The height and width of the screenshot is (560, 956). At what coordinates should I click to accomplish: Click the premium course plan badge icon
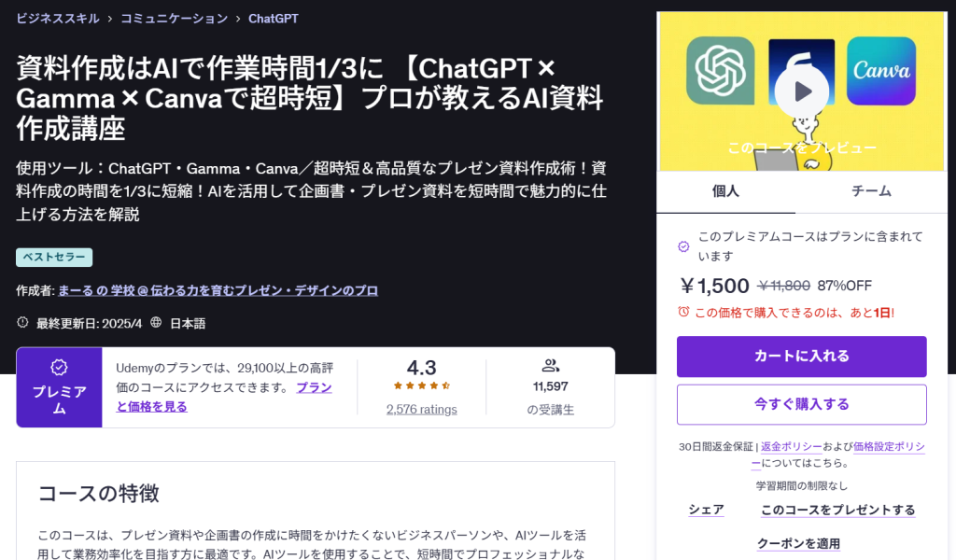click(683, 246)
